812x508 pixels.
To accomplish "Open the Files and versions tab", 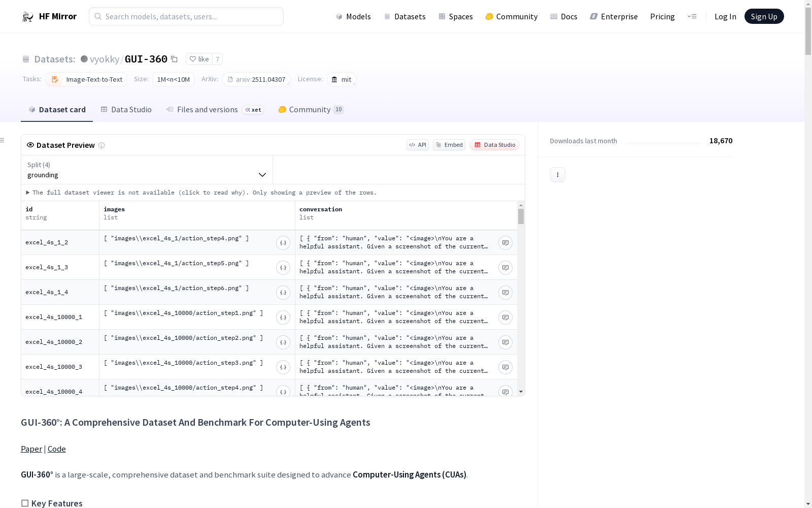I will pyautogui.click(x=215, y=110).
